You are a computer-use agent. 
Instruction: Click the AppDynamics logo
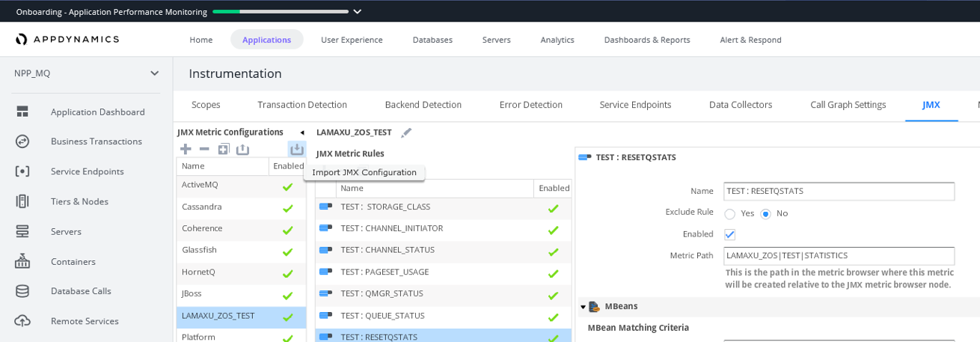click(67, 39)
